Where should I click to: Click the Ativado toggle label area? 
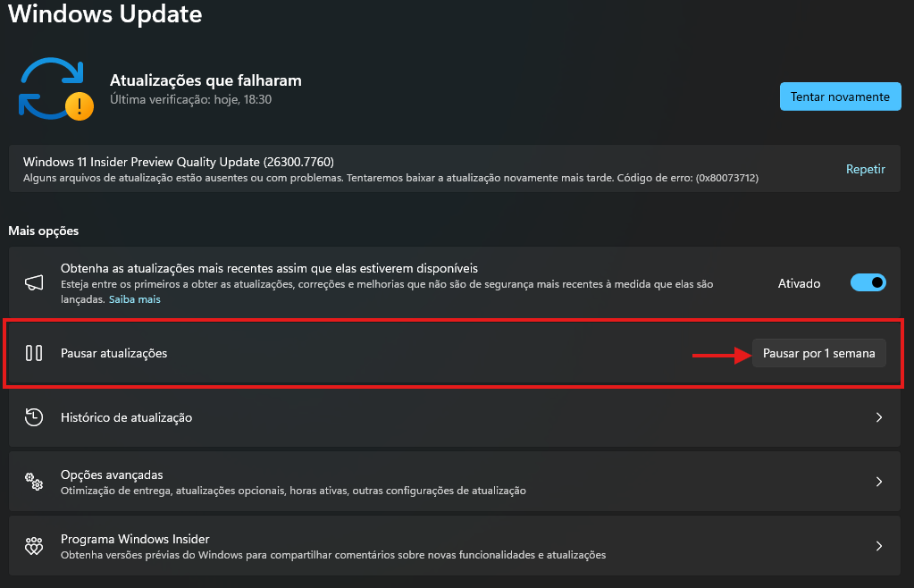pyautogui.click(x=800, y=283)
